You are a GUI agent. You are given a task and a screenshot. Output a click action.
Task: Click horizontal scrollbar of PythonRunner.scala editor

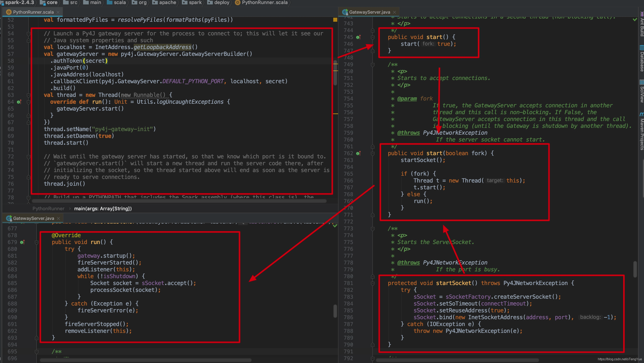(179, 201)
